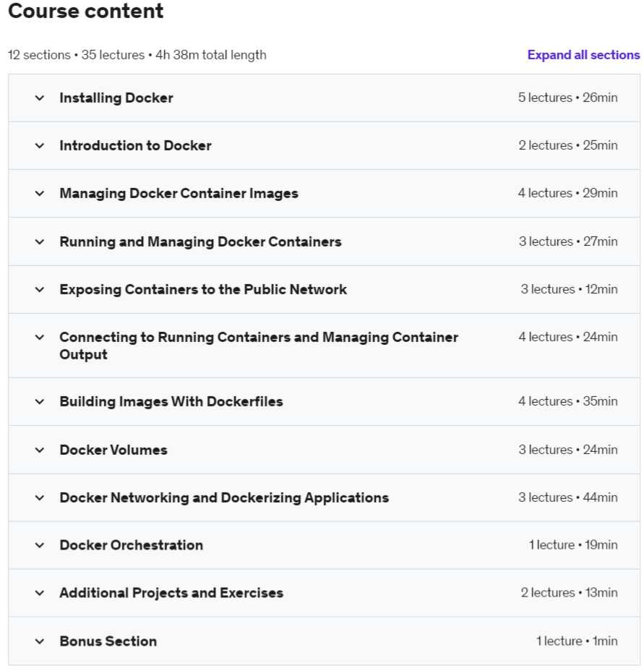The image size is (644, 671).
Task: Toggle chevron for Exposing Containers to Public Network
Action: click(x=40, y=289)
